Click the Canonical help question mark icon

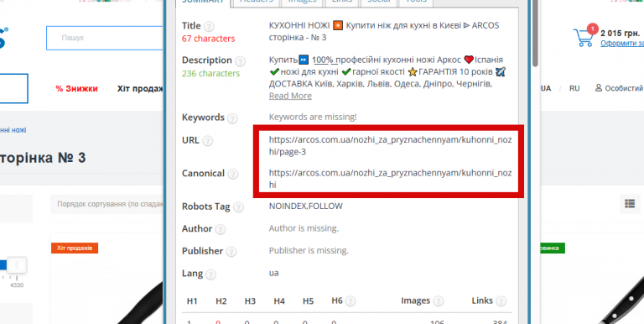point(233,175)
